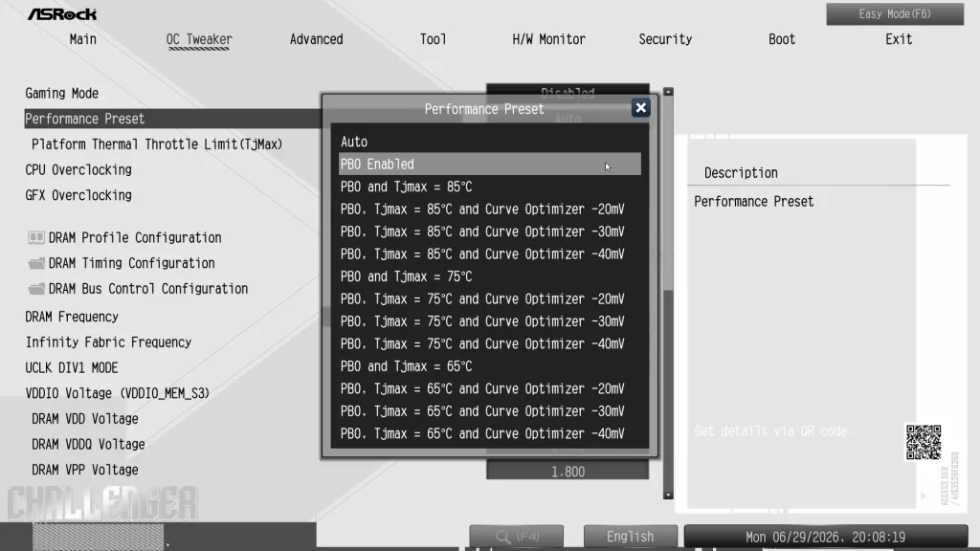Select DRAM VPP Voltage setting
The image size is (980, 551).
85,470
